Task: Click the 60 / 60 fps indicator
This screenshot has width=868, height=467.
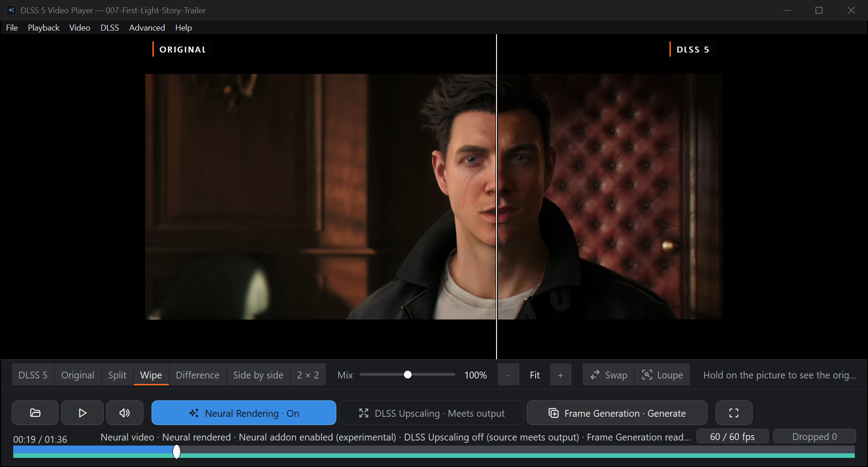Action: [x=732, y=436]
